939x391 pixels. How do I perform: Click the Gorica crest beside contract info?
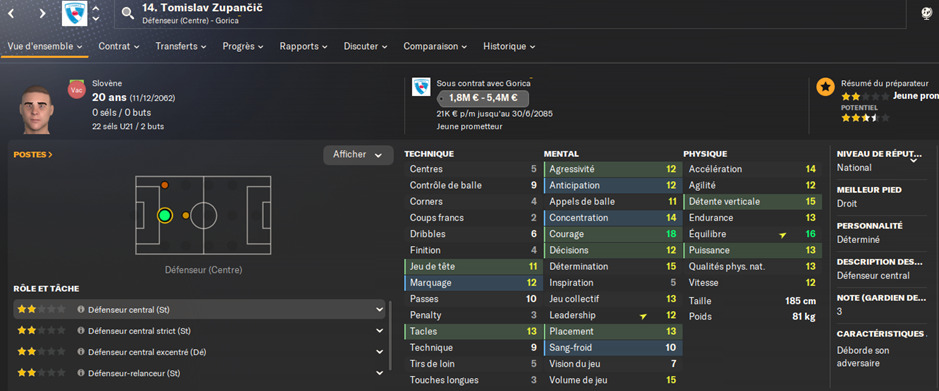tap(421, 87)
